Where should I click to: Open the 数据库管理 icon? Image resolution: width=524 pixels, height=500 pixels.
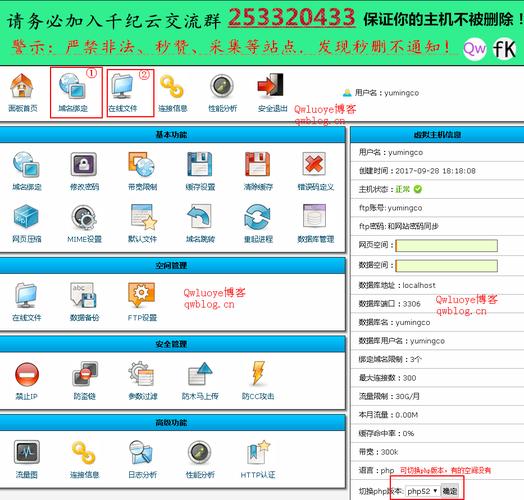[x=314, y=216]
